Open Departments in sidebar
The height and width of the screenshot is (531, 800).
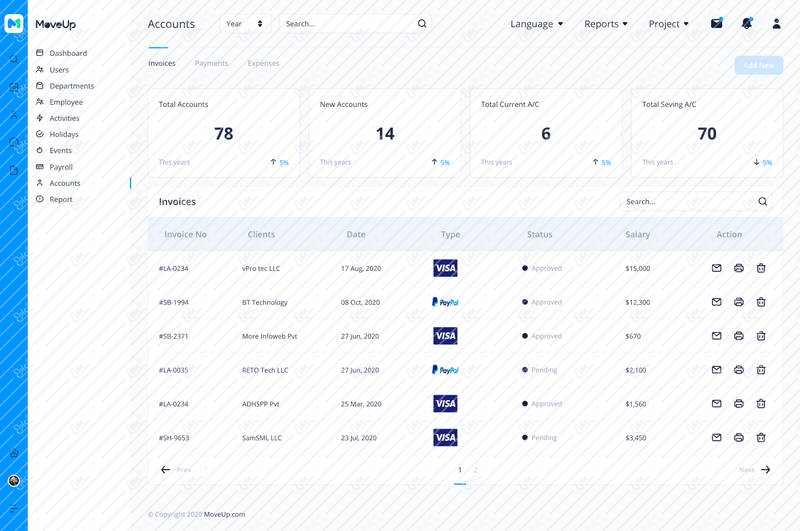tap(65, 86)
